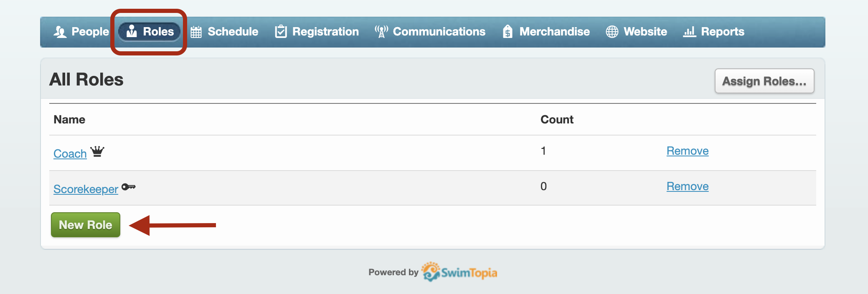The width and height of the screenshot is (868, 294).
Task: Click the Scorekeeper count value 0
Action: point(543,186)
